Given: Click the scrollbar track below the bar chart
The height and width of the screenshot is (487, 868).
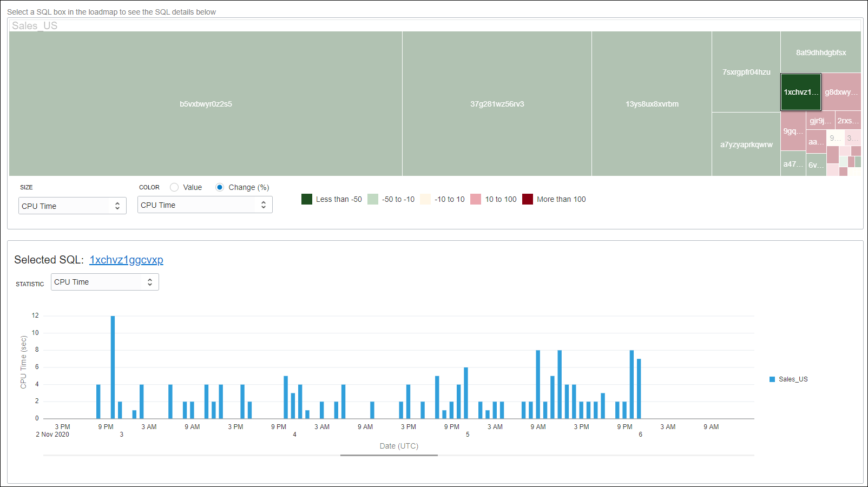Looking at the screenshot, I should [389, 455].
